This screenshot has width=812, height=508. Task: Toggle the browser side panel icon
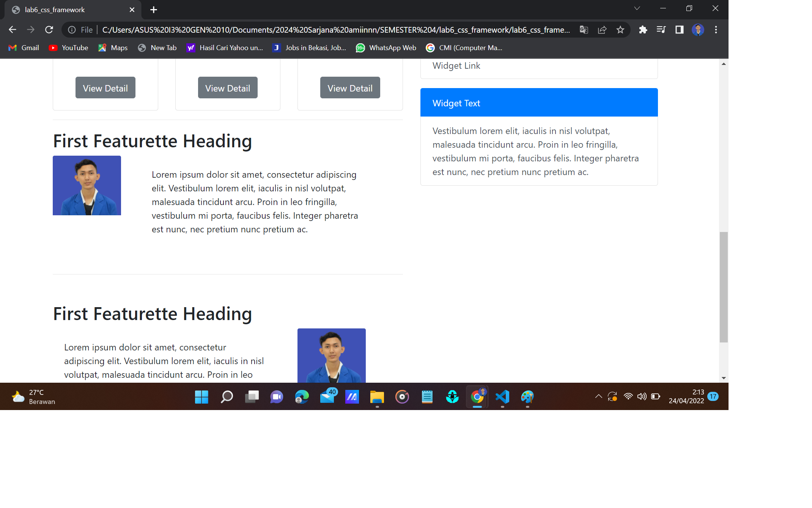click(x=679, y=30)
